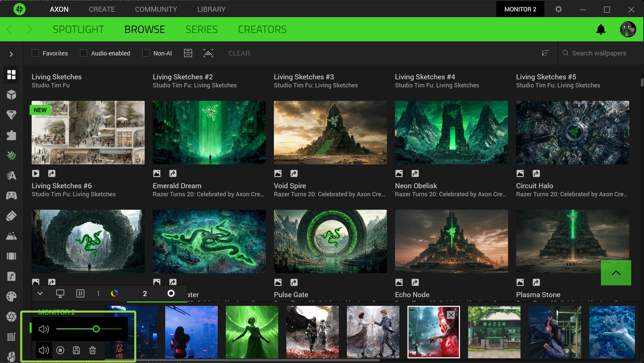Viewport: 644px width, 363px height.
Task: Open the notifications bell
Action: 601,30
